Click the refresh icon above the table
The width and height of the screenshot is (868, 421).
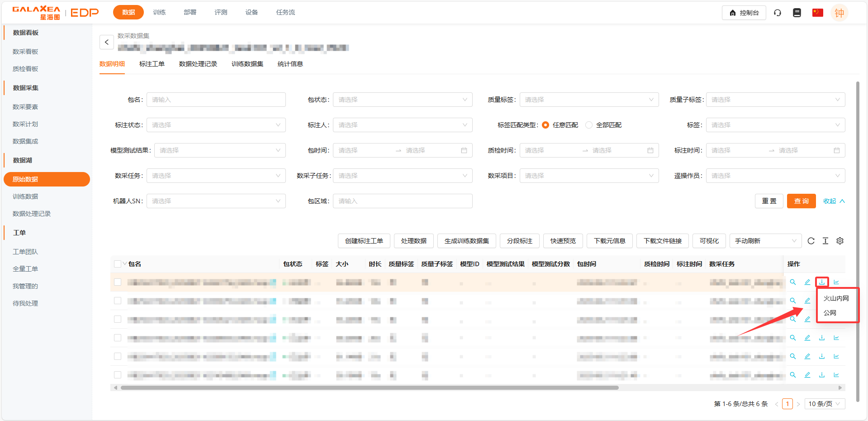pos(811,241)
